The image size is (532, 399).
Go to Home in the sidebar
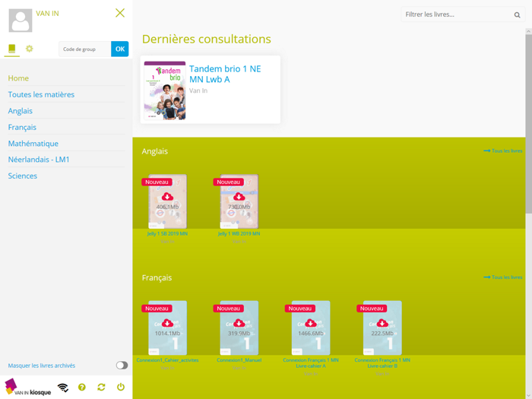click(18, 78)
